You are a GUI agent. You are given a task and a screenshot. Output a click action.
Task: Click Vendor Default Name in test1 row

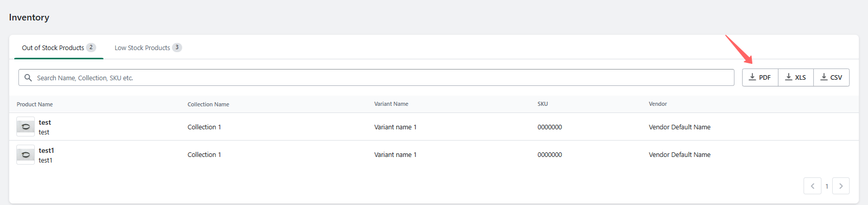[680, 154]
